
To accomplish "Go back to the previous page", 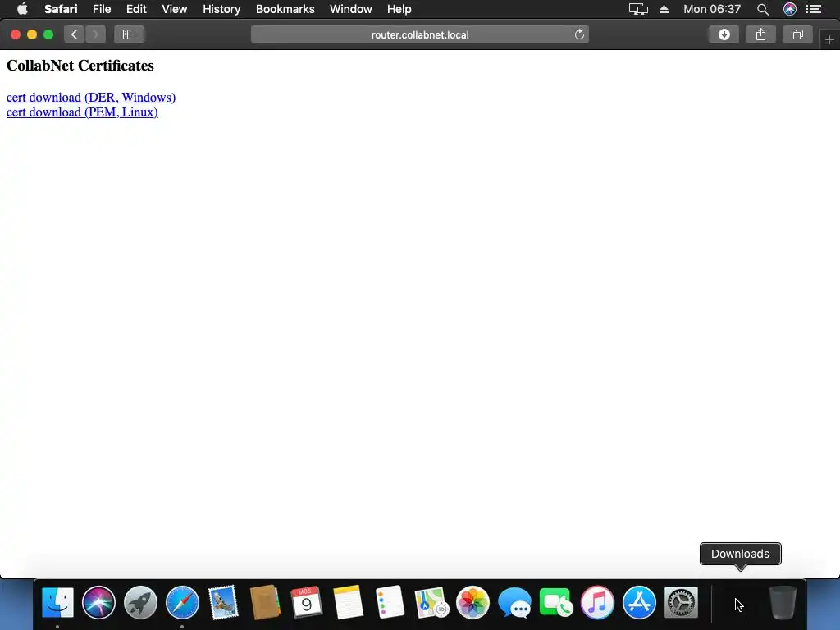I will [75, 34].
